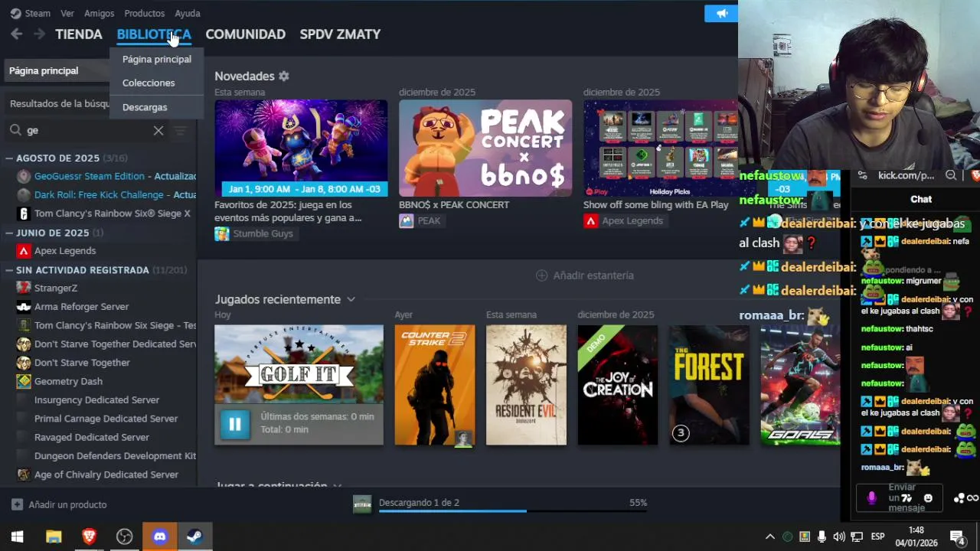This screenshot has height=551, width=980.
Task: Open the Productos menu
Action: (145, 13)
